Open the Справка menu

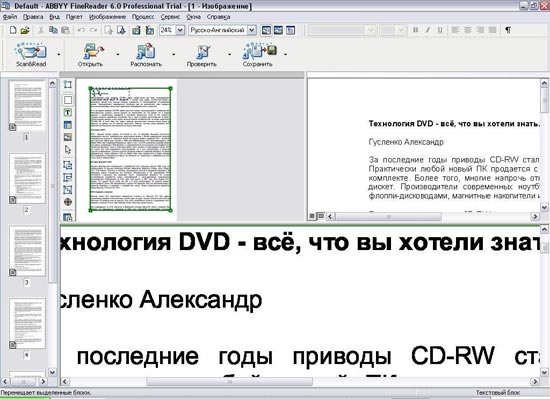218,17
